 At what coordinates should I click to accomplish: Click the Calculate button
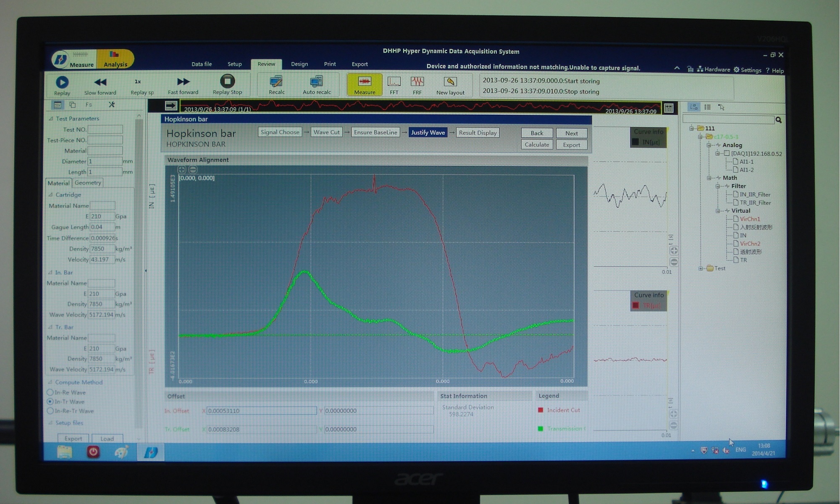tap(536, 144)
